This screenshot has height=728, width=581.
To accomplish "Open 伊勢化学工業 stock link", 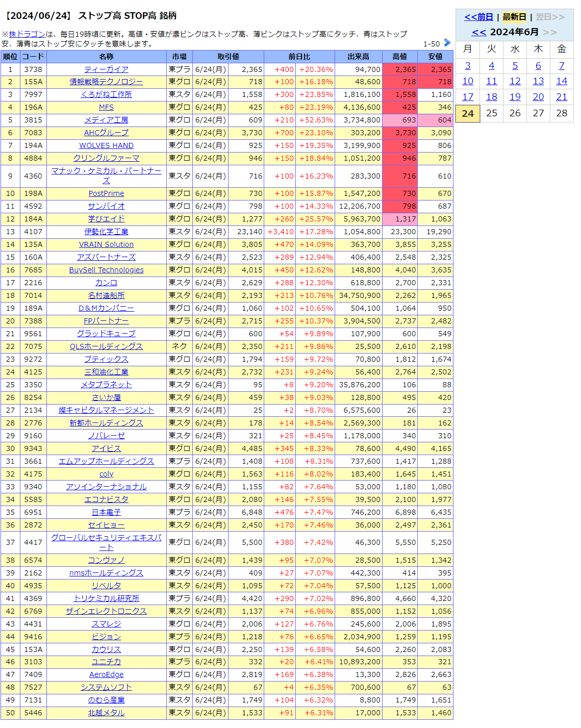I will (106, 232).
